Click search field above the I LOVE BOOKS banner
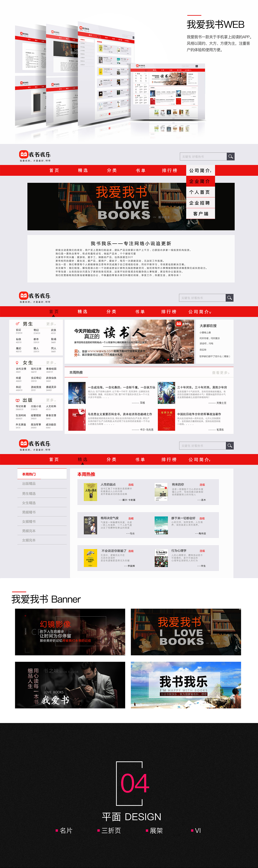This screenshot has height=868, width=258. (203, 156)
